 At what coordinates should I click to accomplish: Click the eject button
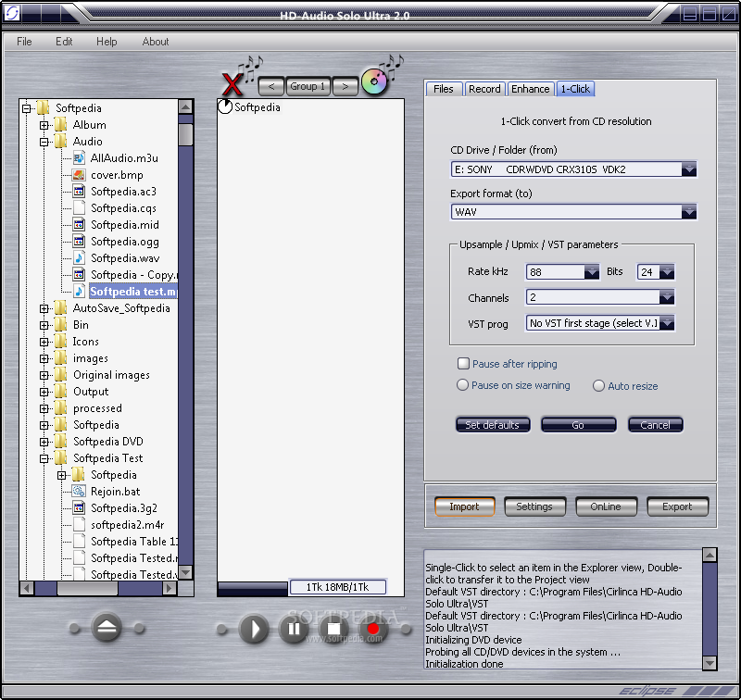(107, 628)
